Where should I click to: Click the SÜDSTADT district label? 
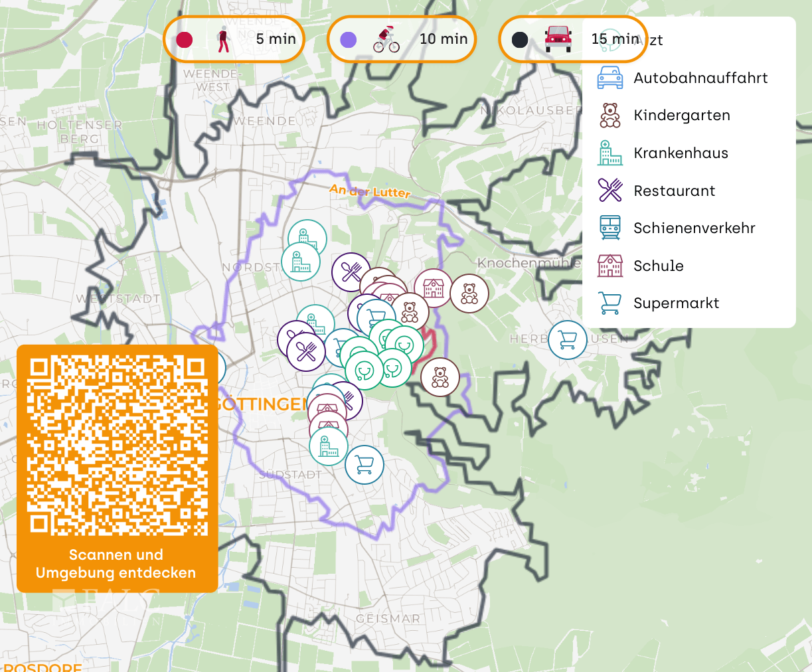(290, 475)
